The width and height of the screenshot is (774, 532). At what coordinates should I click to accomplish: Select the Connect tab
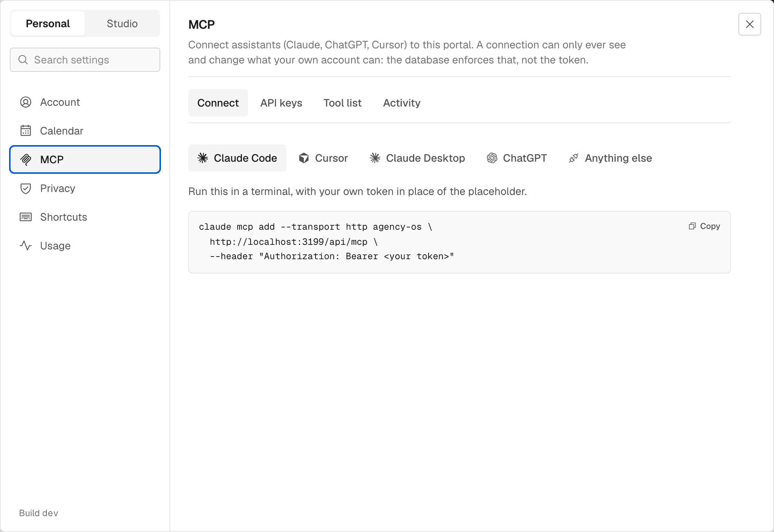point(218,103)
